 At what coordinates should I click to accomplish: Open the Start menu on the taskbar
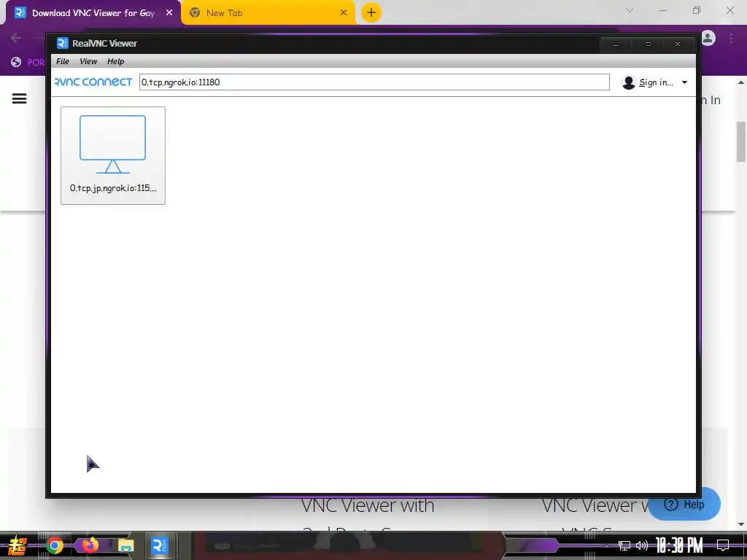click(17, 545)
